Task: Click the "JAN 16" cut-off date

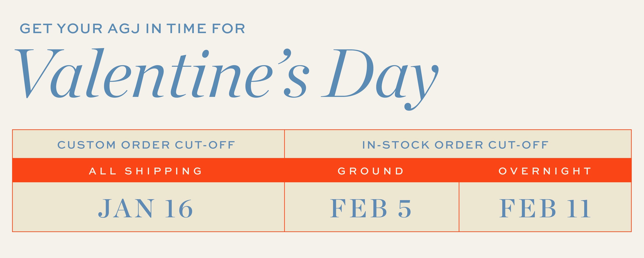Action: click(146, 208)
